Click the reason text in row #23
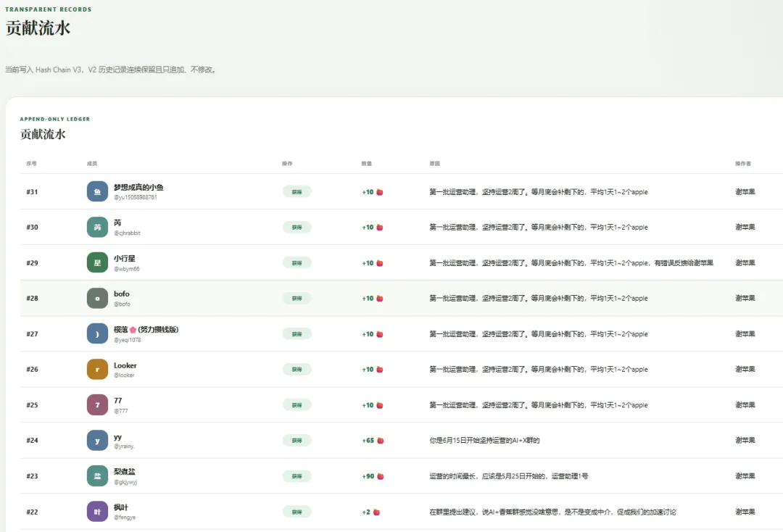 [509, 476]
